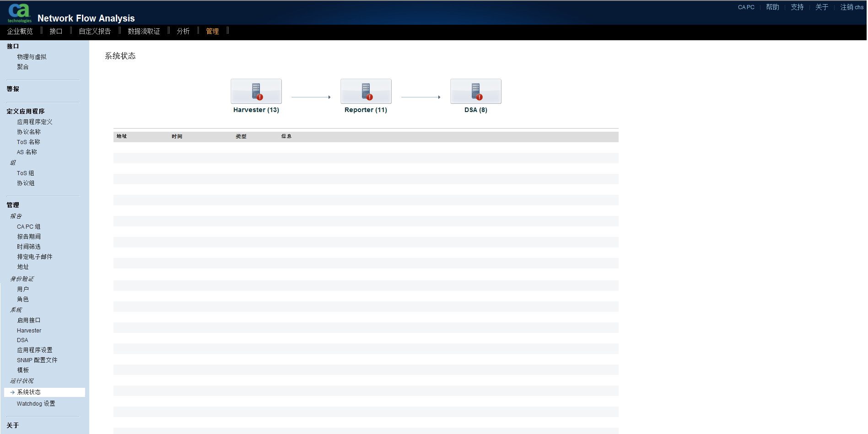Viewport: 868px width, 434px height.
Task: Open 应用程序定义 in the sidebar
Action: click(x=35, y=122)
